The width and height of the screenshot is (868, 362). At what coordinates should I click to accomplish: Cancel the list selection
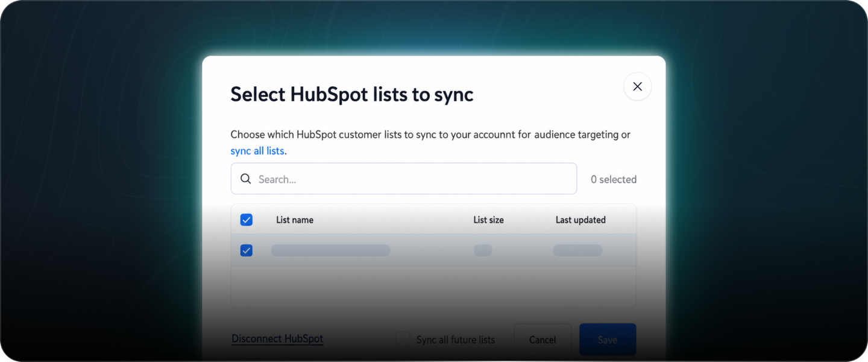[x=542, y=340]
